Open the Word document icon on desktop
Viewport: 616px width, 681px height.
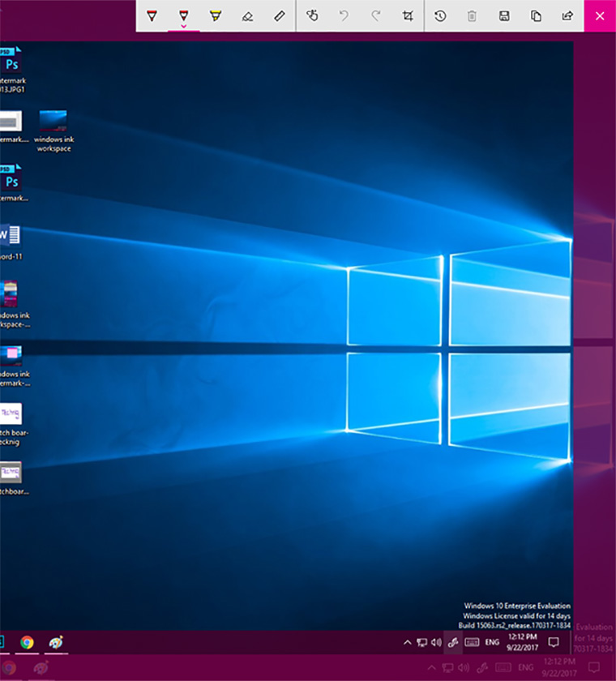tap(11, 242)
